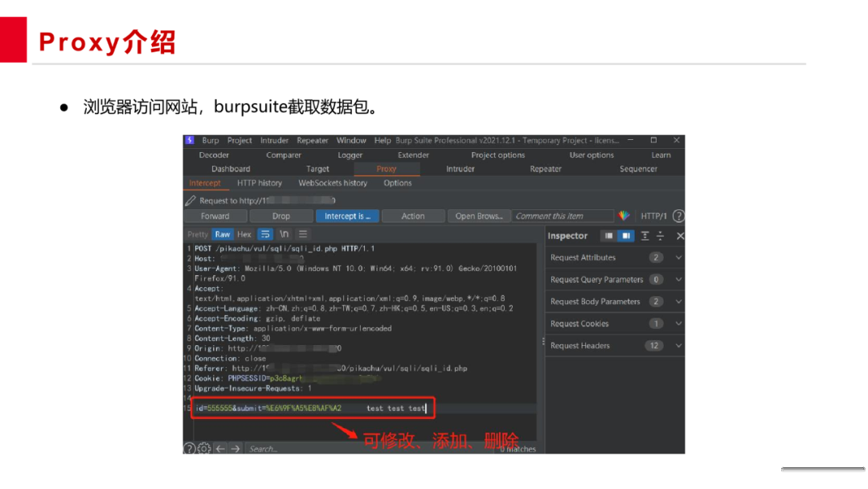Open the Intruder menu in menu bar

coord(275,141)
